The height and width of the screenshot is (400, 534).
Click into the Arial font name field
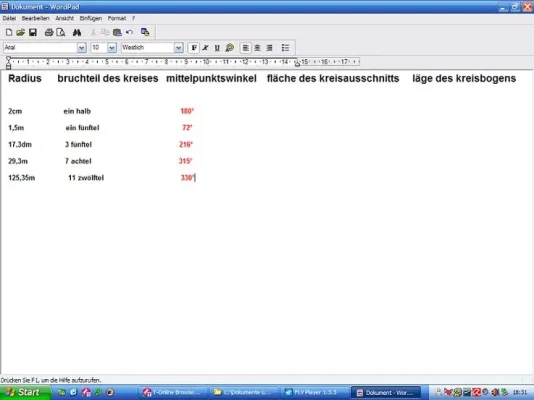[40, 48]
